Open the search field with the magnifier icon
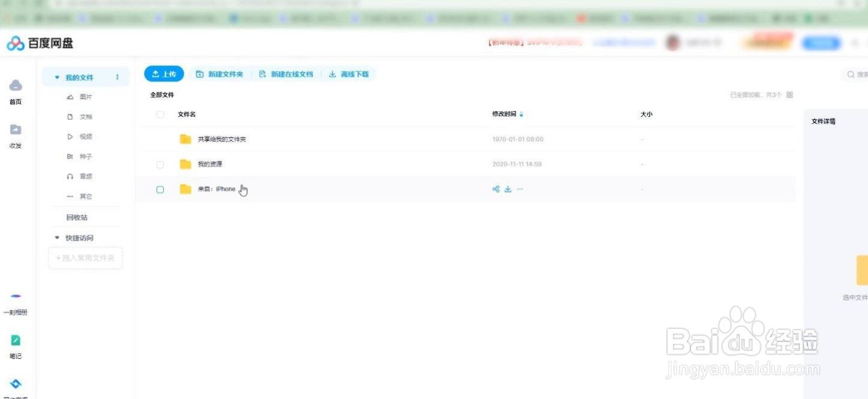Image resolution: width=868 pixels, height=399 pixels. 850,74
